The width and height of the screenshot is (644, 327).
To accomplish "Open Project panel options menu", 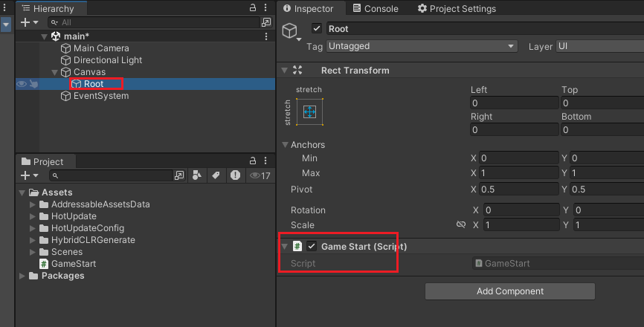I will click(x=265, y=161).
